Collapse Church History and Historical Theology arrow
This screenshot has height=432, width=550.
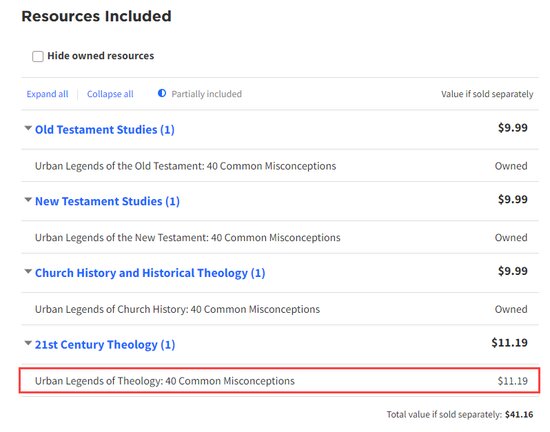click(28, 271)
